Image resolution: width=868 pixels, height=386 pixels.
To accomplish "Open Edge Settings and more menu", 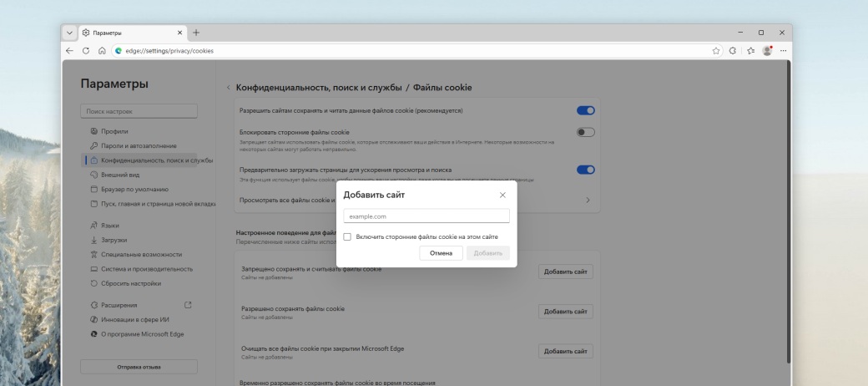I will [782, 50].
